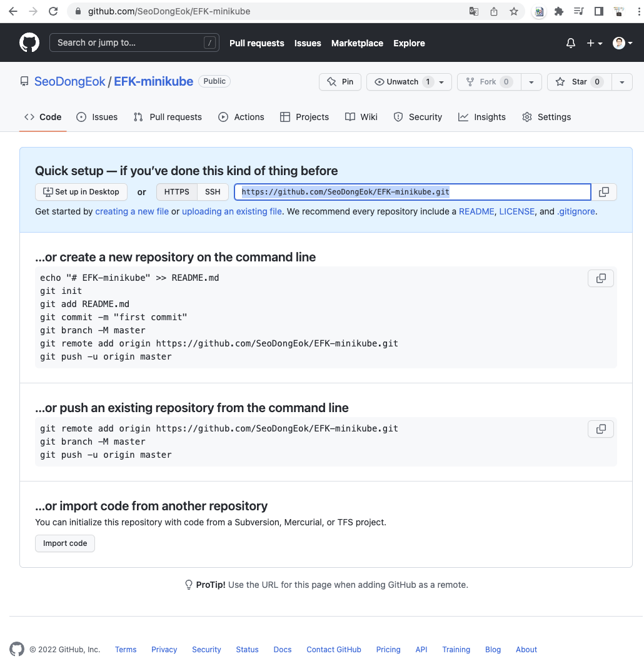Expand the Fork dropdown arrow
The image size is (644, 666).
point(531,82)
